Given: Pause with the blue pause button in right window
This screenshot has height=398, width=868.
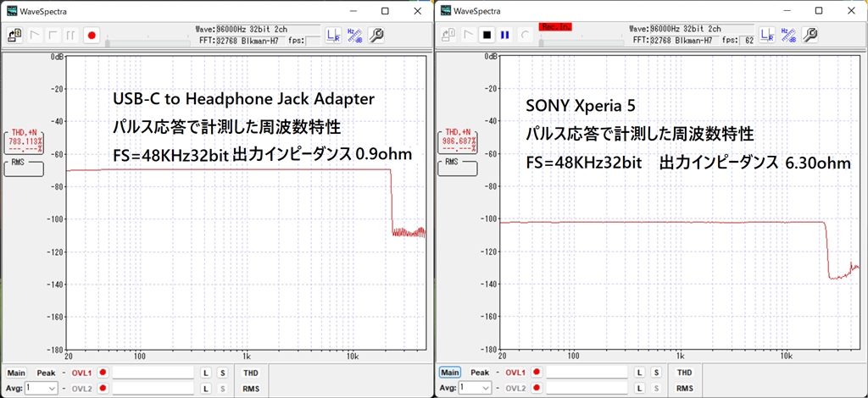Looking at the screenshot, I should click(504, 36).
